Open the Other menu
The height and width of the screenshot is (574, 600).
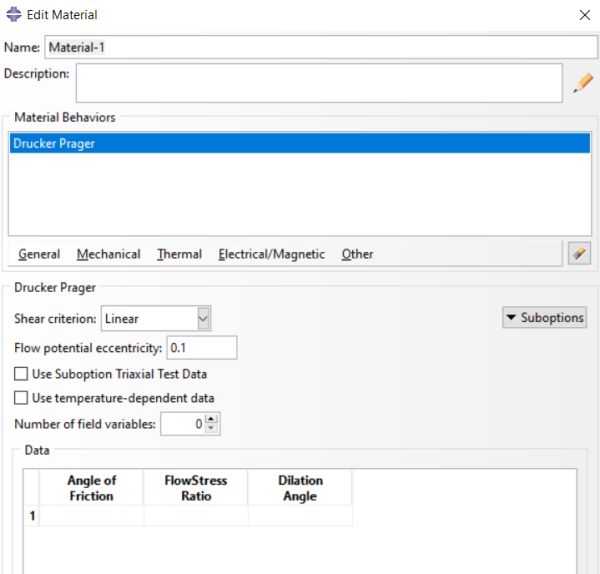tap(357, 254)
